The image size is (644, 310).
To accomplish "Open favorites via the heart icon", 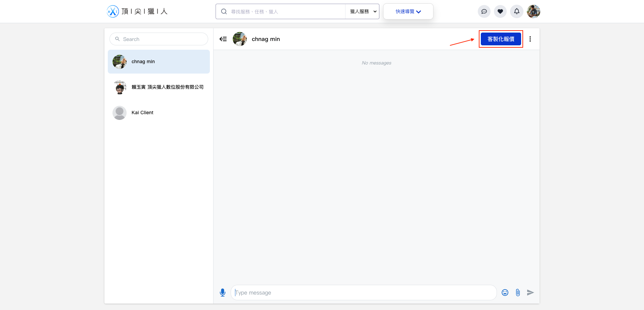I will click(x=500, y=11).
